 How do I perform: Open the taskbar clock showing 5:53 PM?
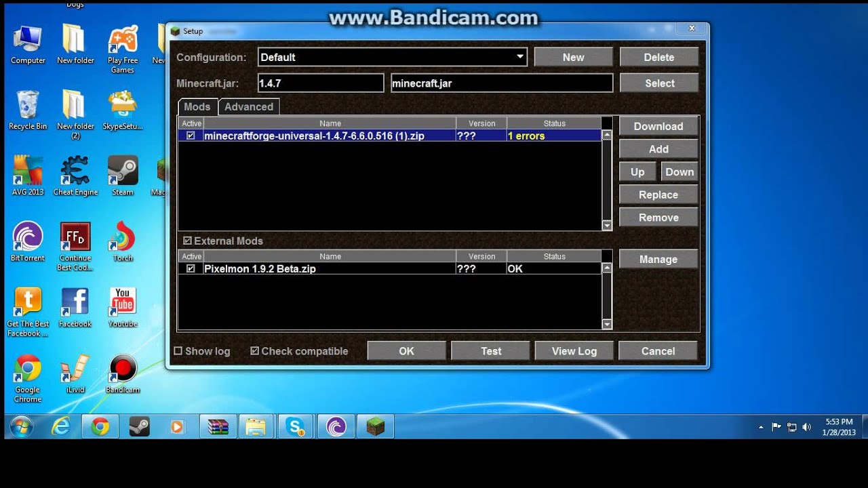(839, 427)
